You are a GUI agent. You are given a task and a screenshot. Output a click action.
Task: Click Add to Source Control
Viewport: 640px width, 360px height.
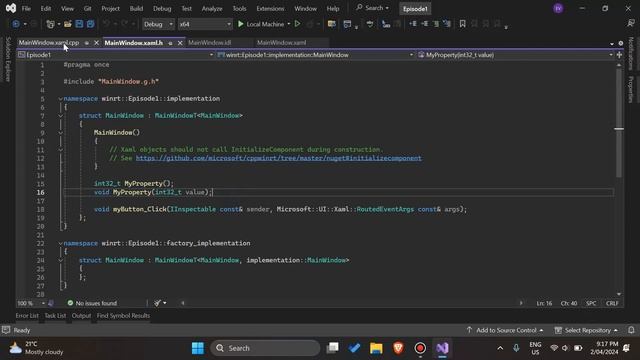[x=504, y=330]
